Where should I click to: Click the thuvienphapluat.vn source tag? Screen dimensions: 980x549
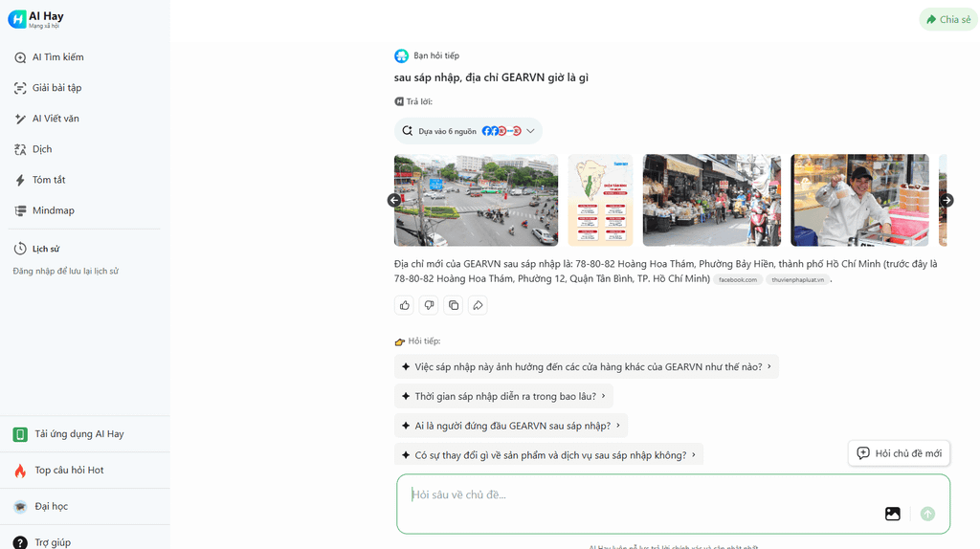(x=797, y=280)
